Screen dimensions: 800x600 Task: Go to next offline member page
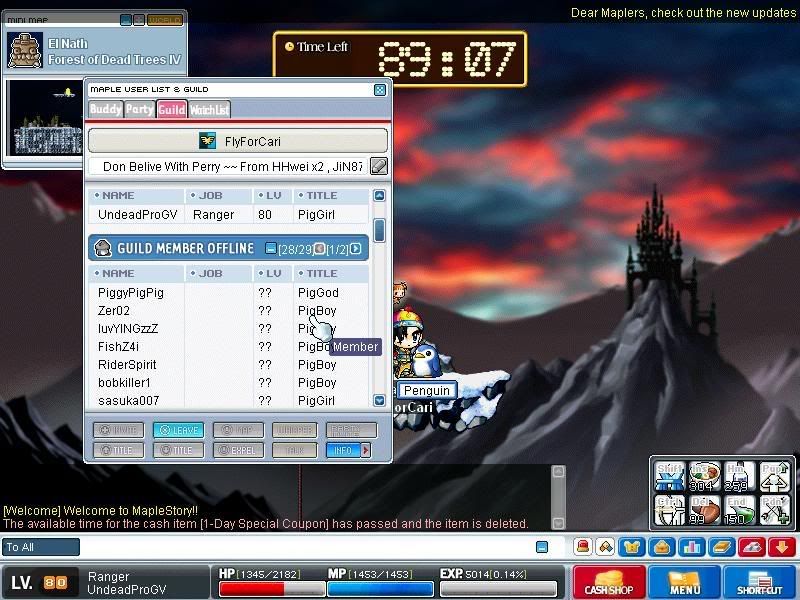pyautogui.click(x=356, y=248)
